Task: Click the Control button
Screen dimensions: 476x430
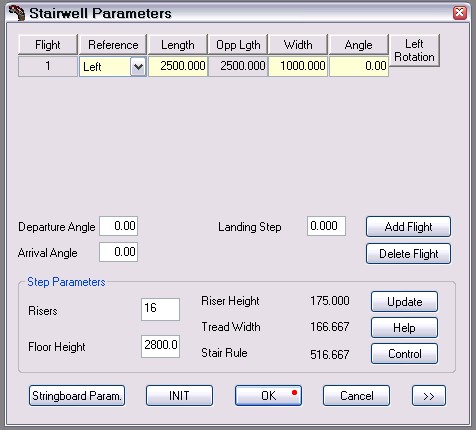Action: [x=404, y=354]
